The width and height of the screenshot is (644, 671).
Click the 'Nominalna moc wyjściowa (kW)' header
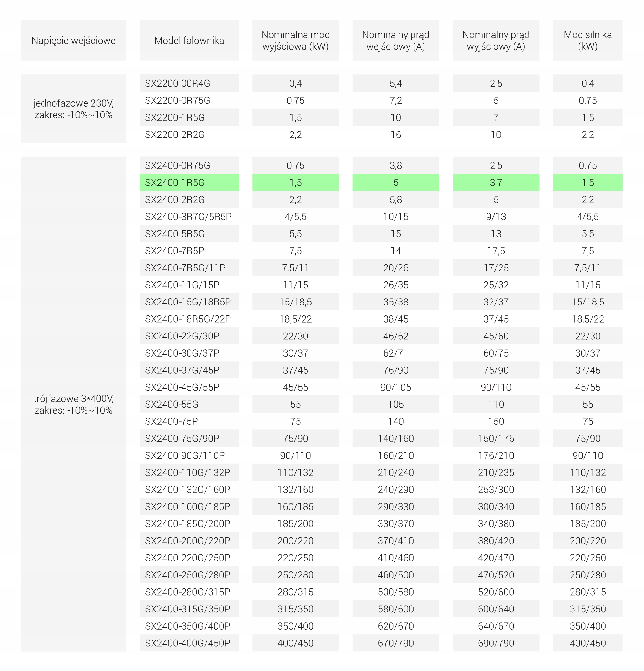(x=295, y=41)
